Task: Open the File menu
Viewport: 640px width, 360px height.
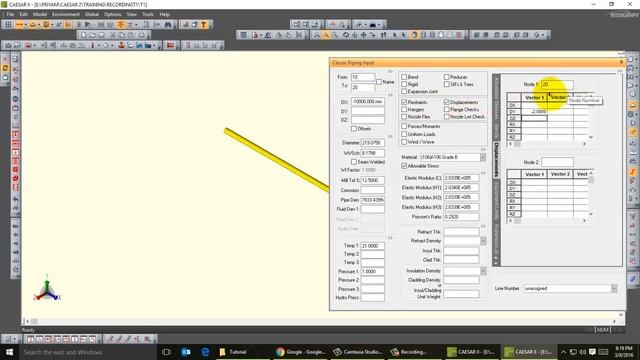Action: click(10, 14)
